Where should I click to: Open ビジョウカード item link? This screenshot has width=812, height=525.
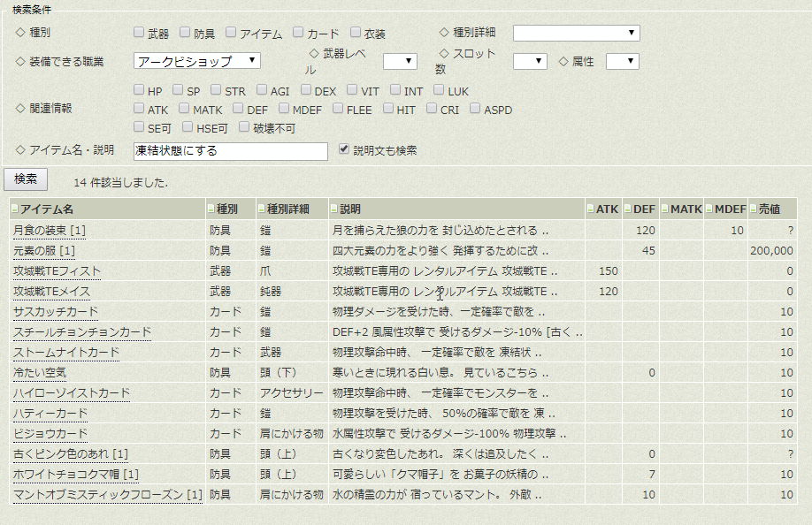coord(50,433)
